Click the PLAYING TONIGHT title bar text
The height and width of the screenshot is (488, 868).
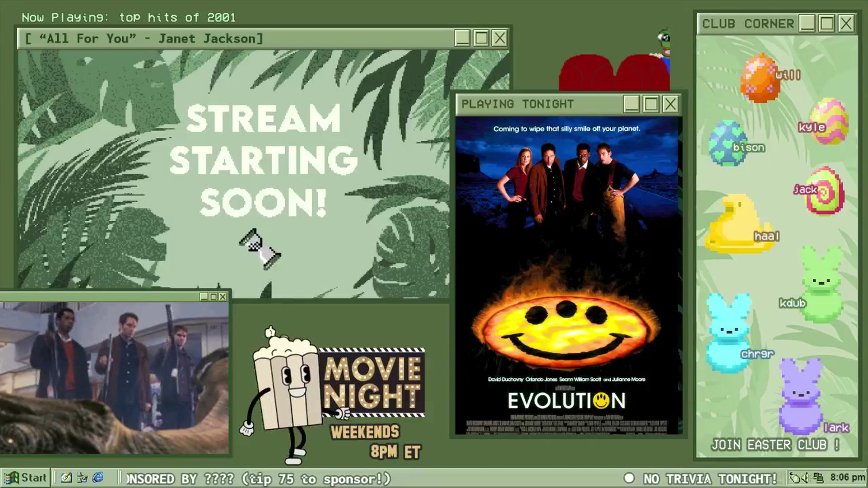[x=518, y=104]
